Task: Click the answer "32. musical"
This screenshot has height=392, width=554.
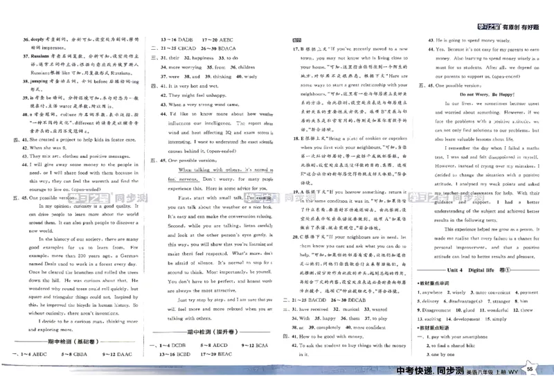Action: pos(346,310)
